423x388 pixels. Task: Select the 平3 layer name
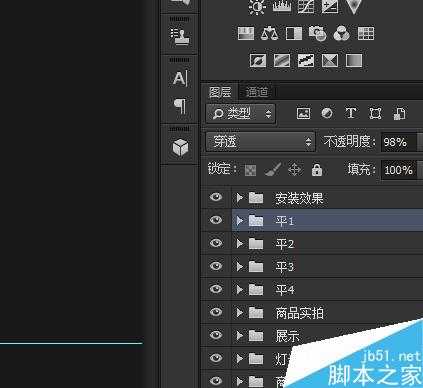(285, 267)
